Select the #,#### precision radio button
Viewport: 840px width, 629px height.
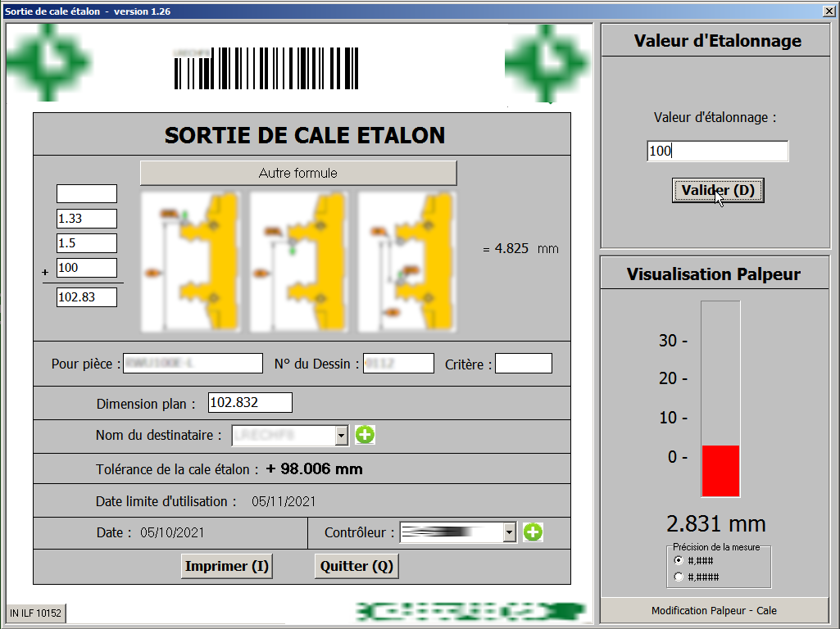[678, 575]
